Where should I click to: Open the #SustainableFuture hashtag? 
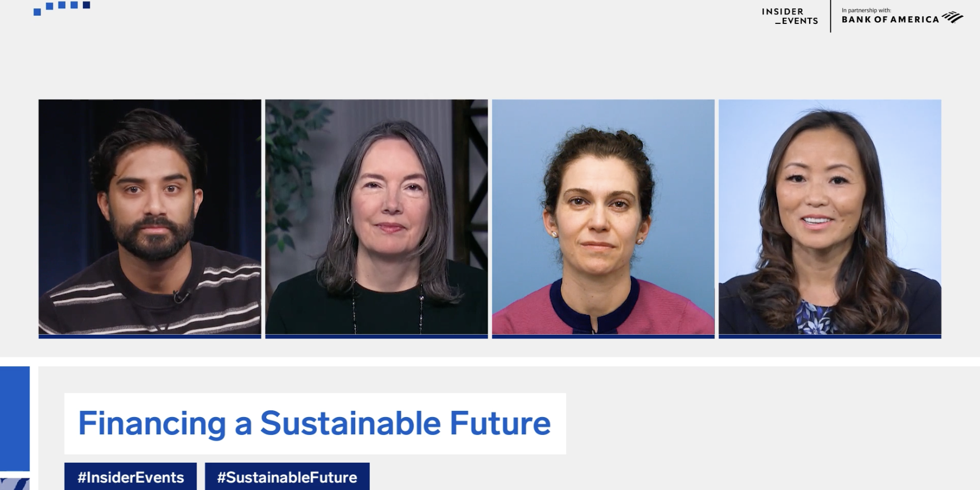click(x=287, y=477)
